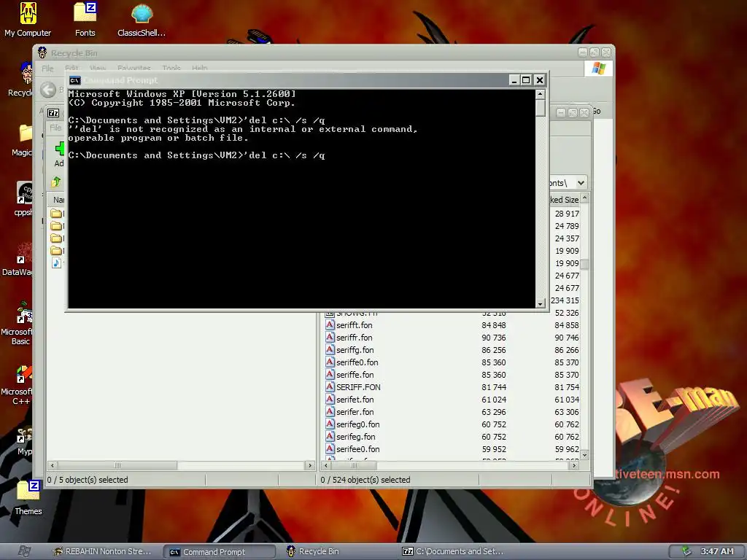The width and height of the screenshot is (747, 560).
Task: Select the serifee0.fon file name
Action: click(x=357, y=448)
